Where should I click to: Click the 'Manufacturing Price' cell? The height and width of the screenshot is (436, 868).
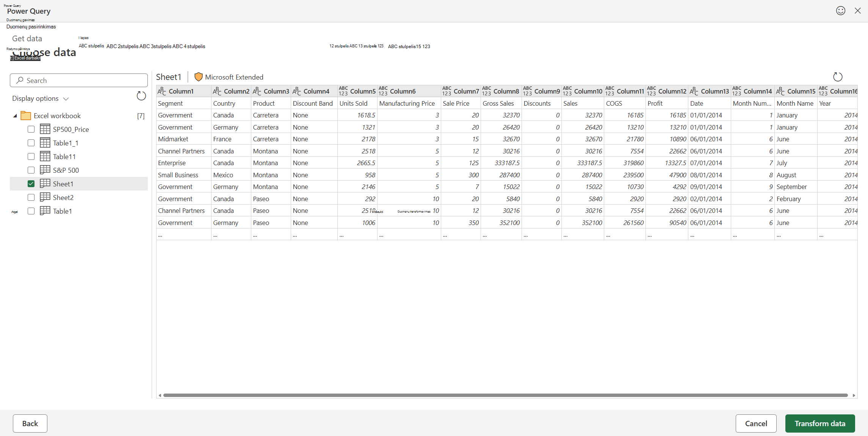point(409,103)
